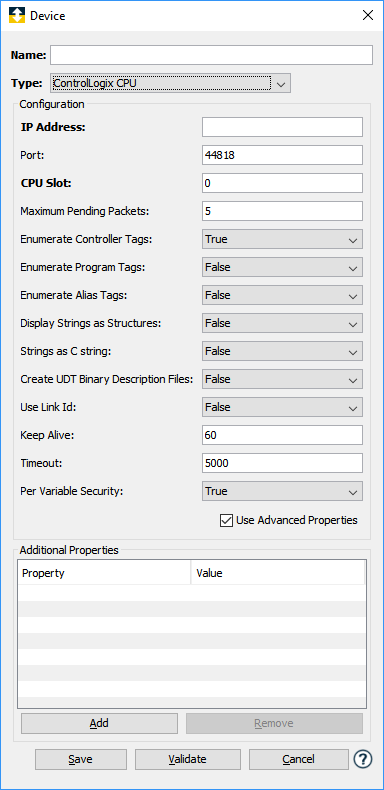Toggle the Use Advanced Properties checkbox
The height and width of the screenshot is (790, 384).
click(226, 520)
